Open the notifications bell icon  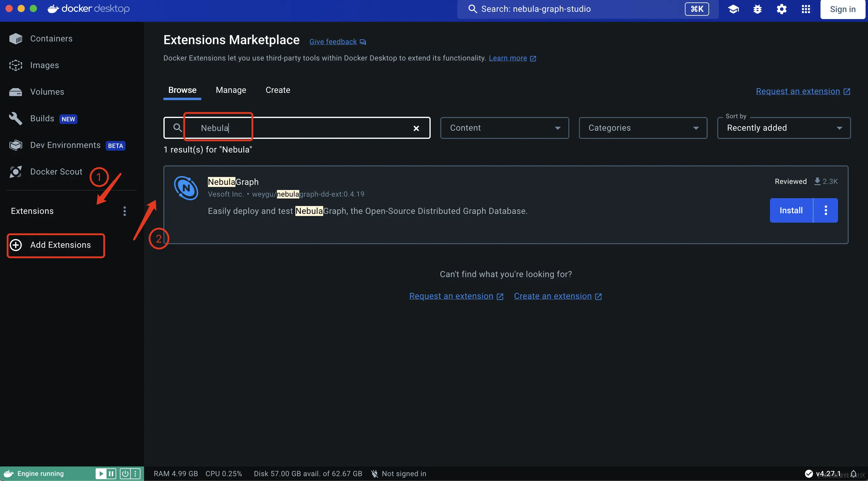click(853, 474)
